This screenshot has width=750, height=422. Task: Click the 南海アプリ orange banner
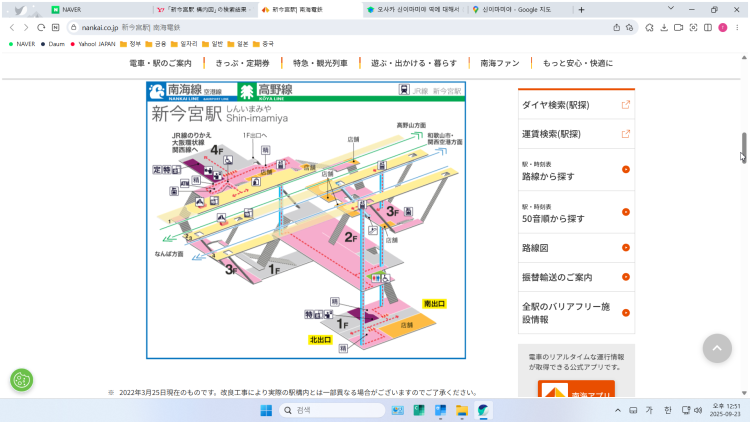576,389
